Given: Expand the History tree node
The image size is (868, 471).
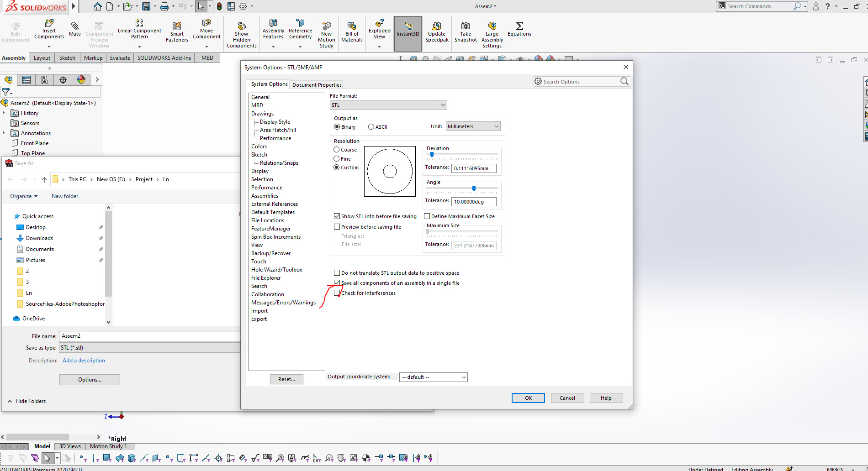Looking at the screenshot, I should pos(4,113).
